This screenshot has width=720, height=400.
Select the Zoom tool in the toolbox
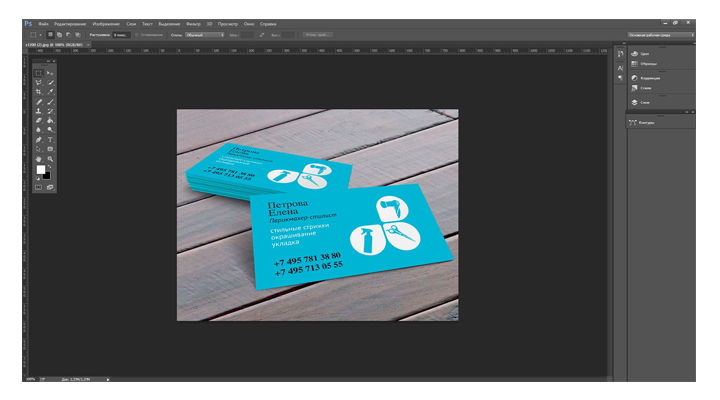pyautogui.click(x=50, y=159)
